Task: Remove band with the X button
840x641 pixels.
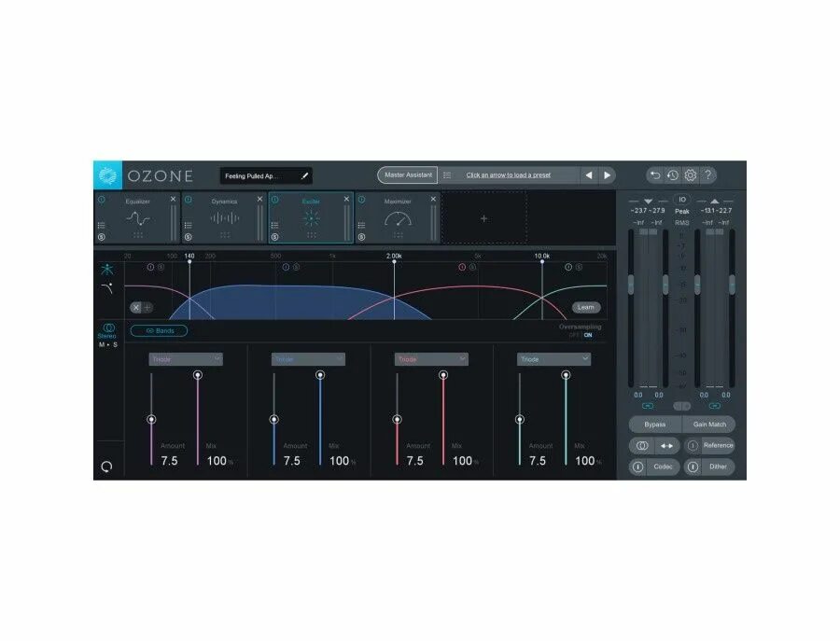Action: (x=136, y=307)
